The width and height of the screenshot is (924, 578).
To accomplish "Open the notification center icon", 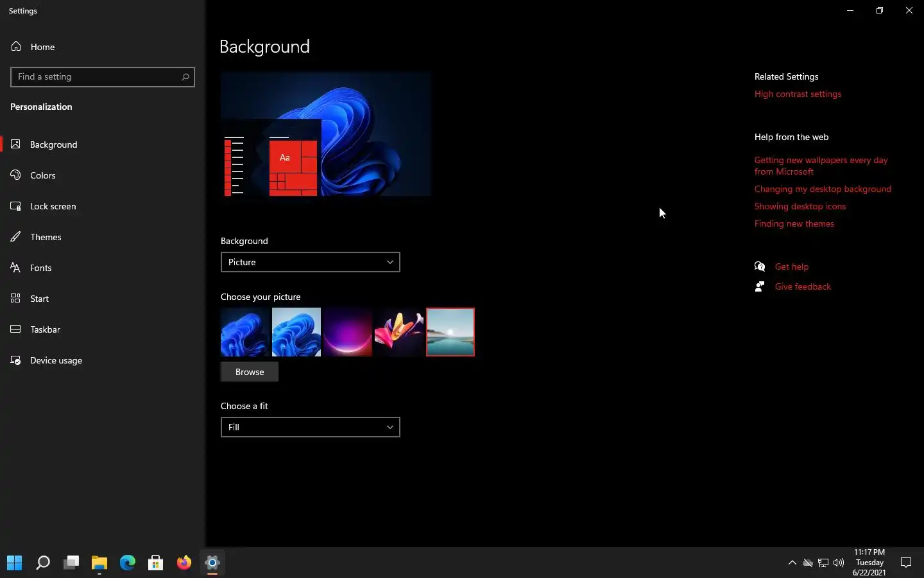I will click(x=907, y=563).
